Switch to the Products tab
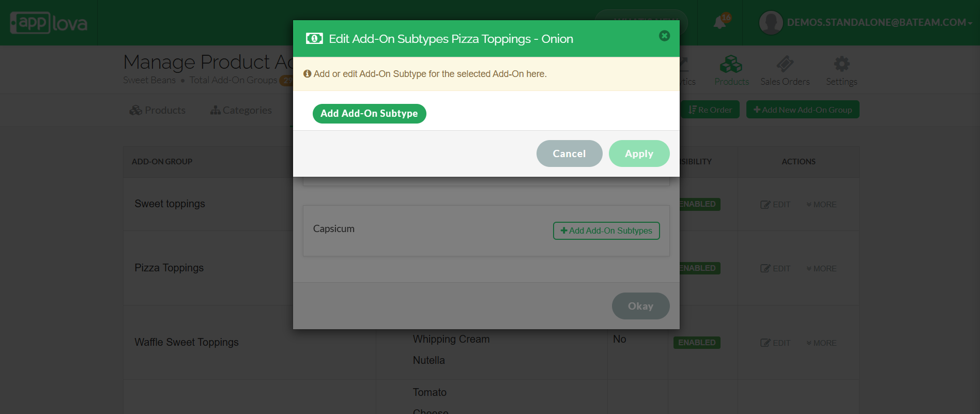980x414 pixels. click(x=158, y=110)
